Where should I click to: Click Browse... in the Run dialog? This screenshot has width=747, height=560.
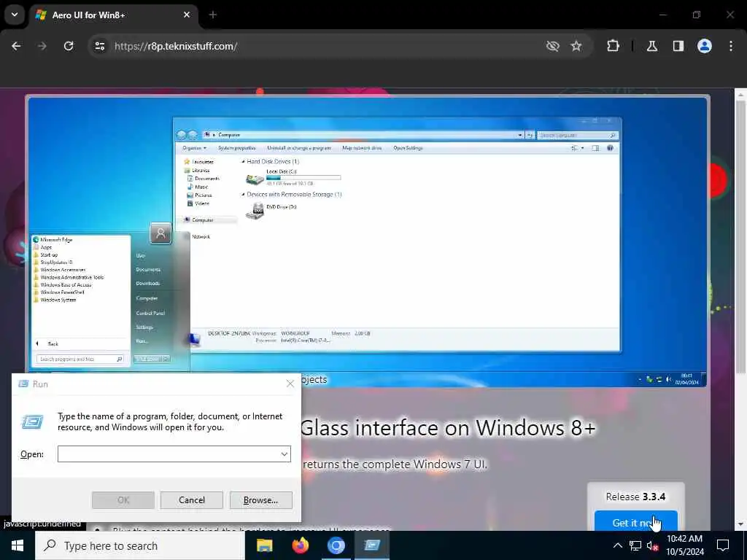[x=260, y=500]
